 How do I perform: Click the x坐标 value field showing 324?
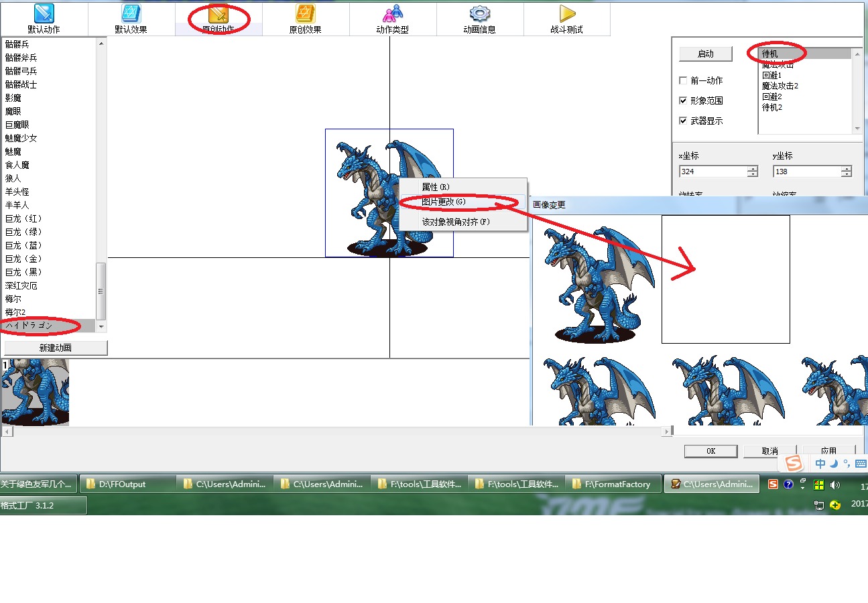pyautogui.click(x=713, y=172)
